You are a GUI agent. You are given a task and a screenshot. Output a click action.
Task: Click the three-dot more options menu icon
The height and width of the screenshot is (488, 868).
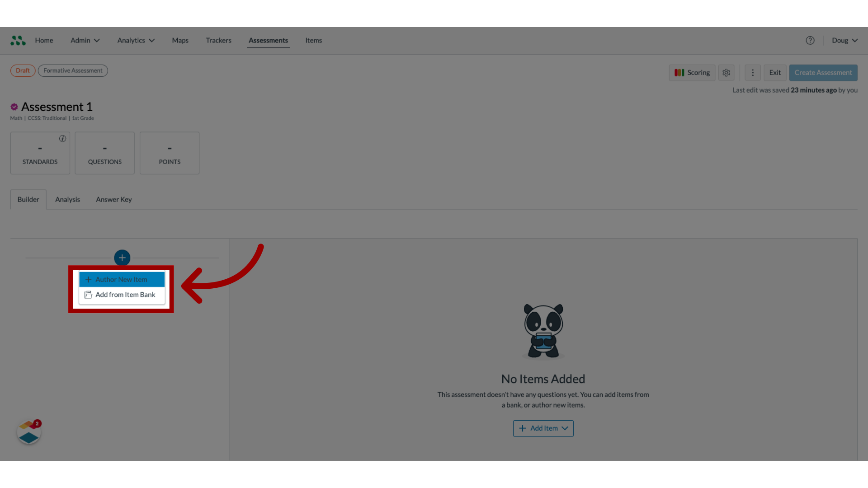[x=752, y=72]
